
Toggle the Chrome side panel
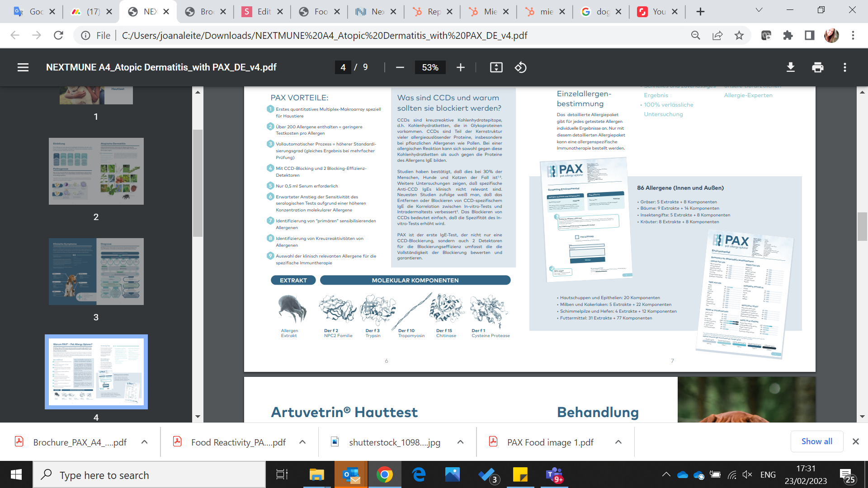click(809, 35)
